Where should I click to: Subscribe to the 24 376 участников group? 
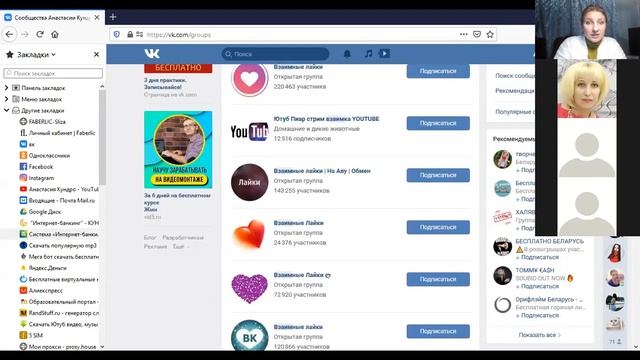tap(438, 227)
